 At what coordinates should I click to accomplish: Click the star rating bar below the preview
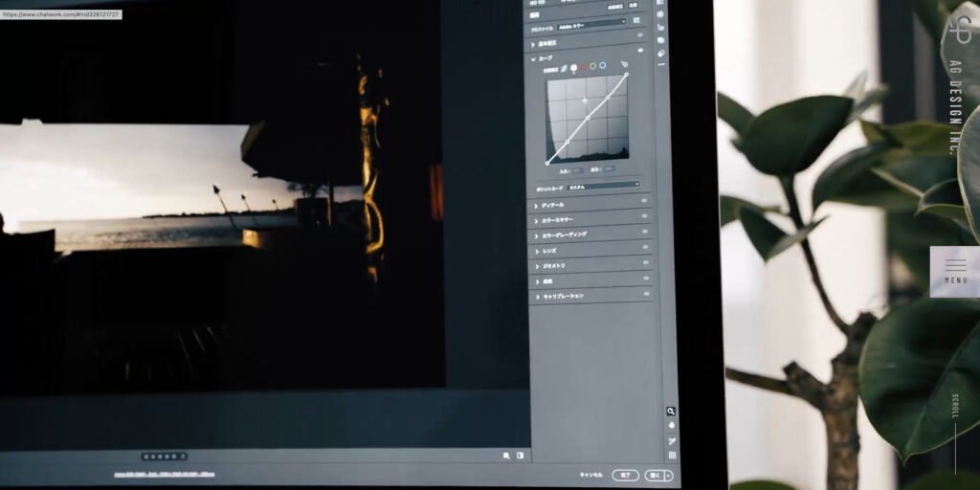click(x=164, y=457)
